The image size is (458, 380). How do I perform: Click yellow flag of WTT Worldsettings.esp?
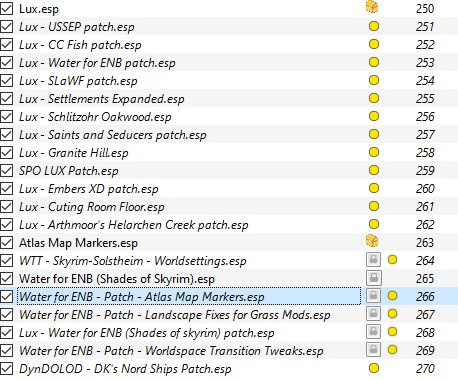(x=393, y=260)
